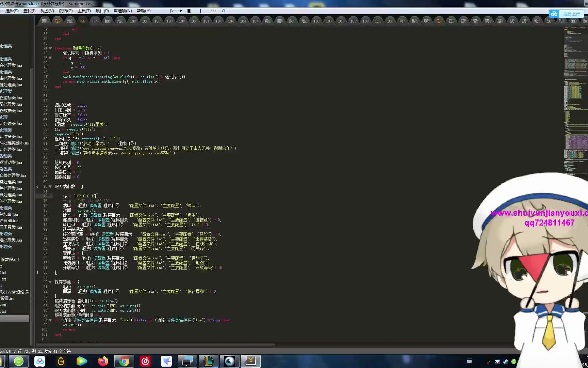Collapse the 取随机数 function at line 41

(50, 48)
